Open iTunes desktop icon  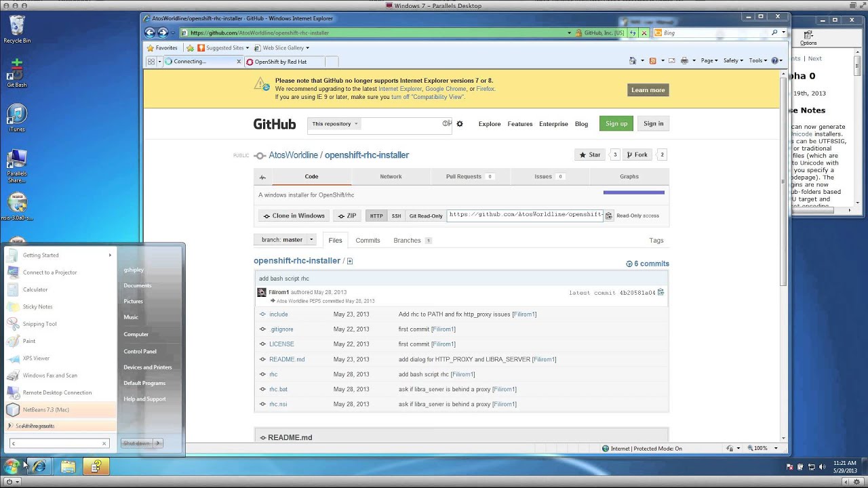17,117
